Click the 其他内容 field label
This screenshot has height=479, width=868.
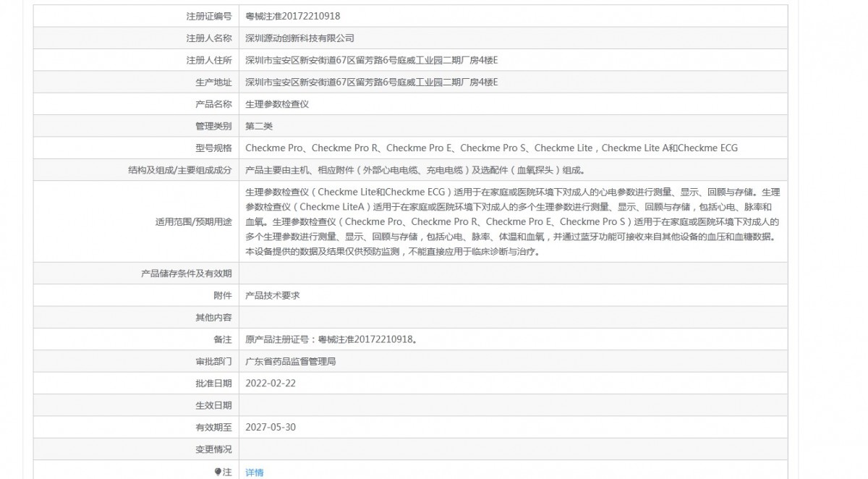pos(213,317)
